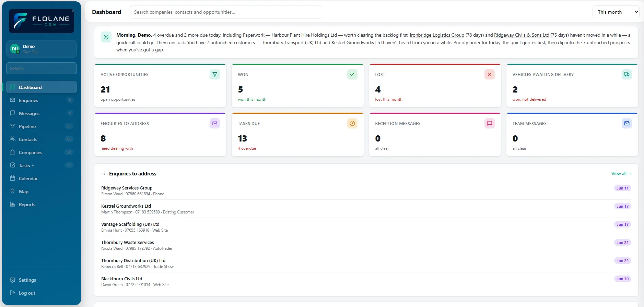Open the Companies list
Screen dimensions: 644x307
(x=42, y=152)
